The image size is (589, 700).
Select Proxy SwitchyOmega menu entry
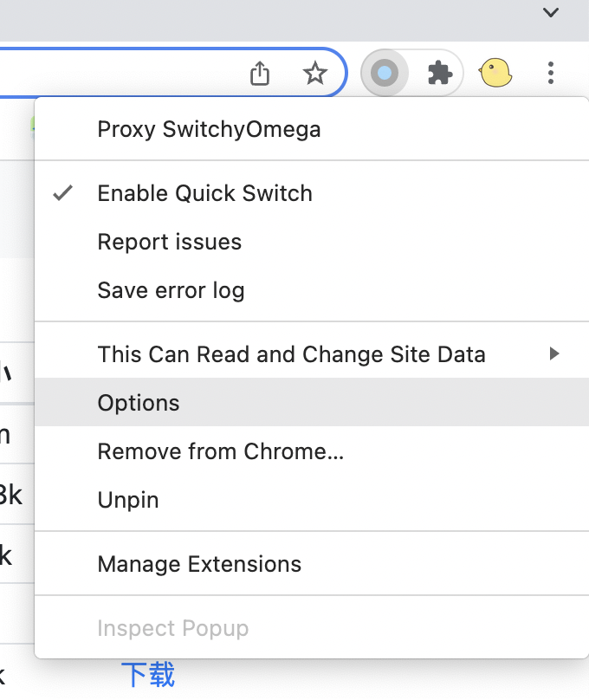coord(312,129)
